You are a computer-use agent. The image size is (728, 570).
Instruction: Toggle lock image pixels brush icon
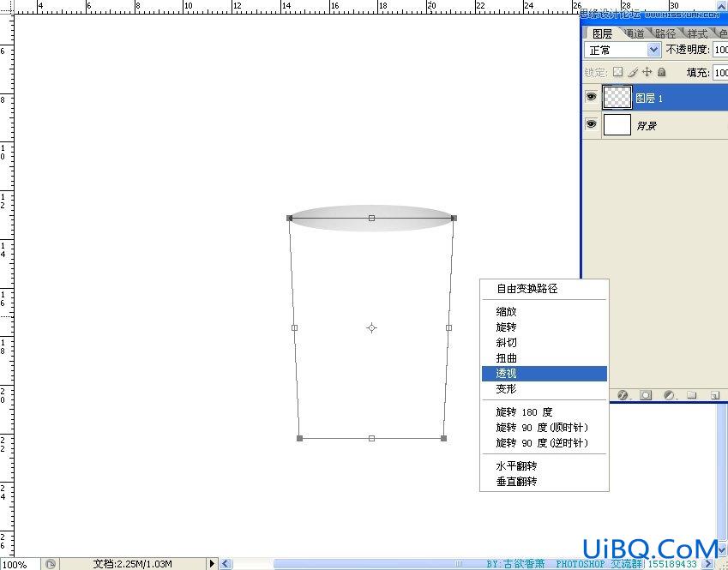click(632, 72)
